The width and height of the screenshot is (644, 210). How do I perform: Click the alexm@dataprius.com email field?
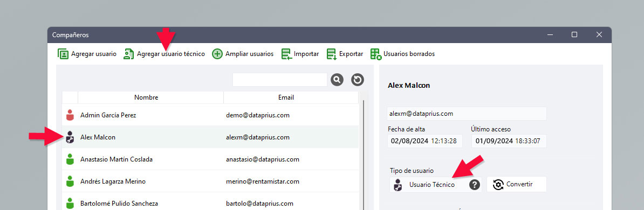[x=467, y=114]
